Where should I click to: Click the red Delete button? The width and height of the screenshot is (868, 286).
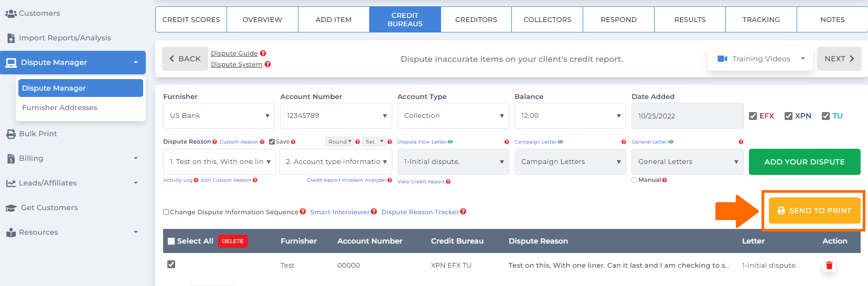[233, 241]
